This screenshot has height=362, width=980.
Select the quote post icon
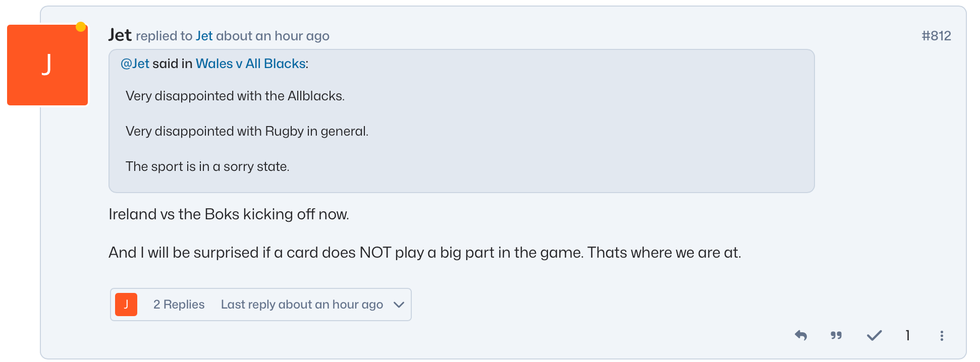pyautogui.click(x=836, y=335)
